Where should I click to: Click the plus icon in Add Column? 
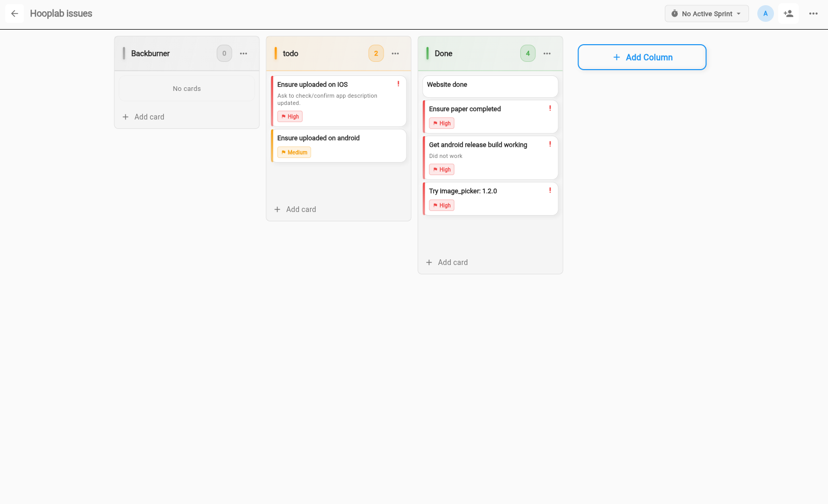[x=616, y=57]
